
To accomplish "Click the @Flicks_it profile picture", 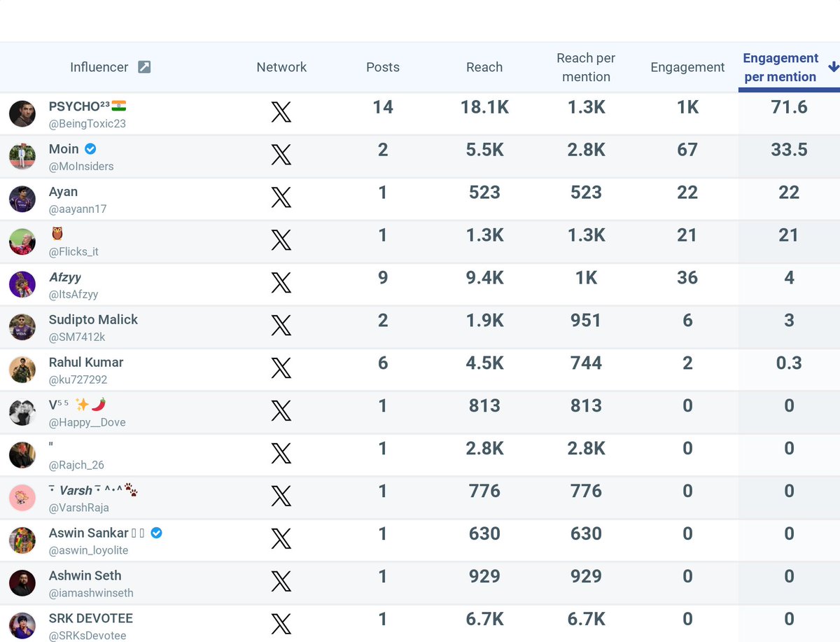I will pos(22,242).
